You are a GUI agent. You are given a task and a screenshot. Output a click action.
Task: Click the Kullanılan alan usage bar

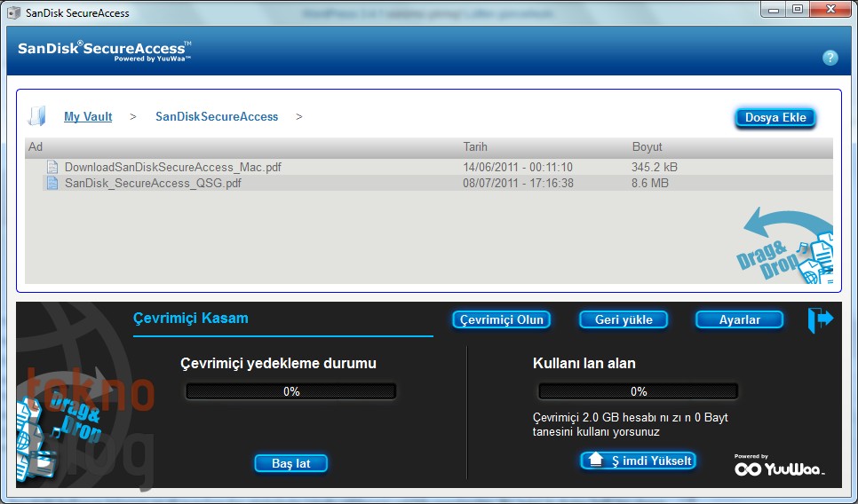tap(639, 391)
